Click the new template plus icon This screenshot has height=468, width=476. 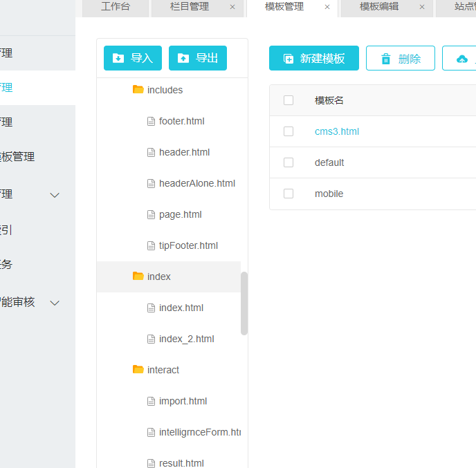(289, 59)
